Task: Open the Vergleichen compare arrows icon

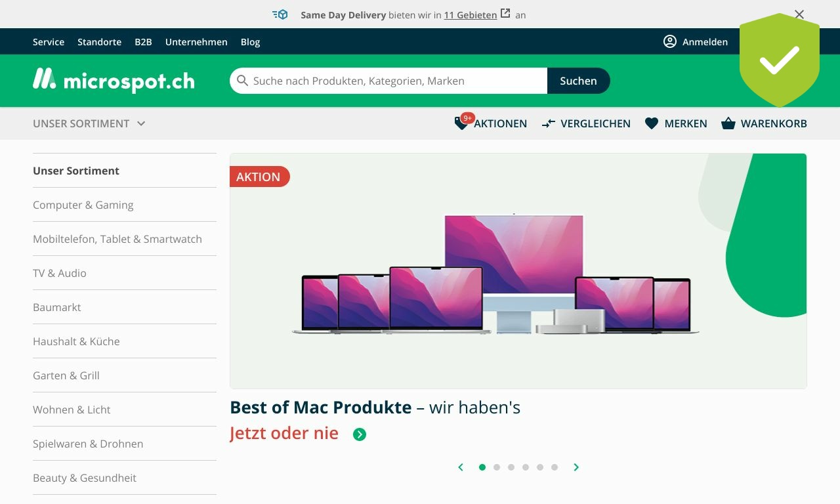Action: [x=549, y=123]
